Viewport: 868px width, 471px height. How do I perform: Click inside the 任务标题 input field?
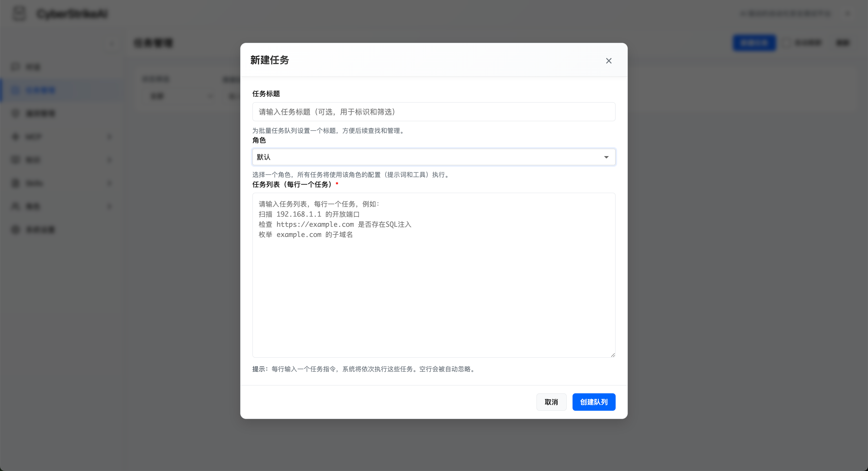(x=434, y=112)
